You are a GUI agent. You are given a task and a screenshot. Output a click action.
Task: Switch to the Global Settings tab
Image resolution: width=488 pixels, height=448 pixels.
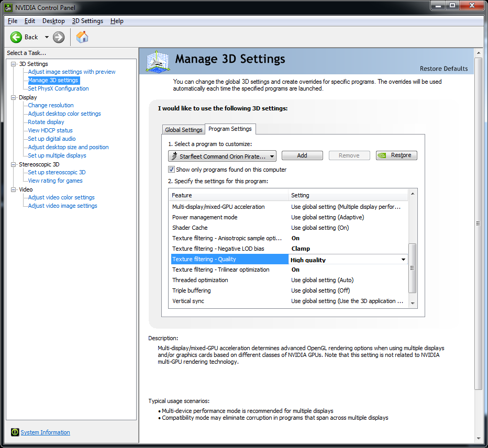(183, 130)
